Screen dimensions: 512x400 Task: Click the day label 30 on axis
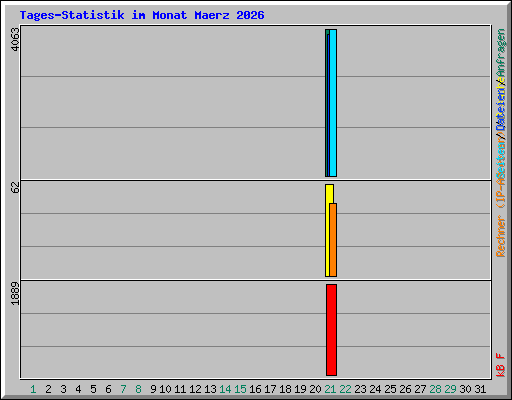465,389
